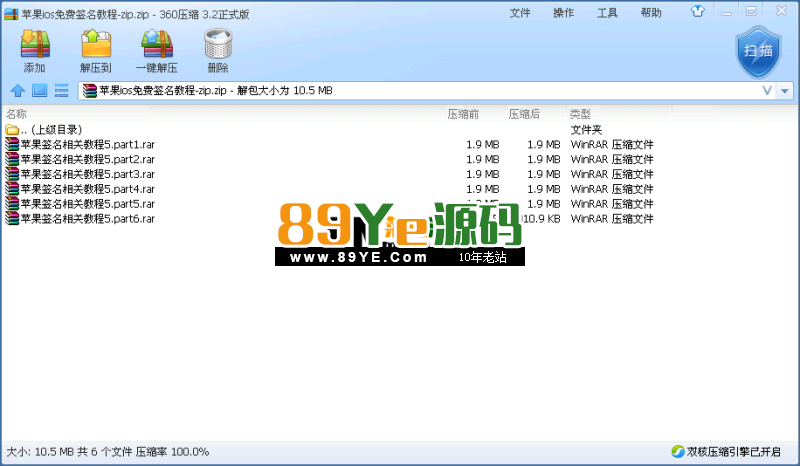Click the V chevron in address bar
This screenshot has width=800, height=466.
pyautogui.click(x=766, y=91)
